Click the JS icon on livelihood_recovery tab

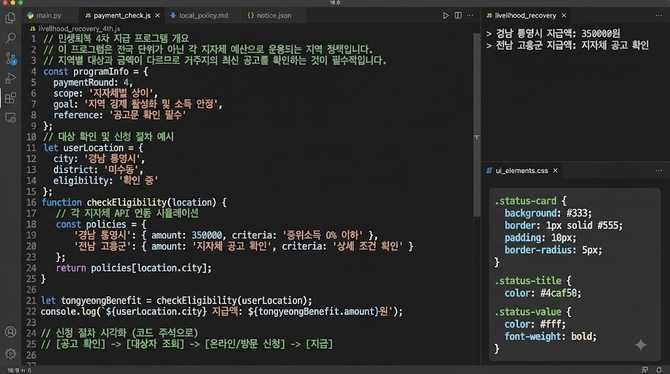tap(489, 15)
